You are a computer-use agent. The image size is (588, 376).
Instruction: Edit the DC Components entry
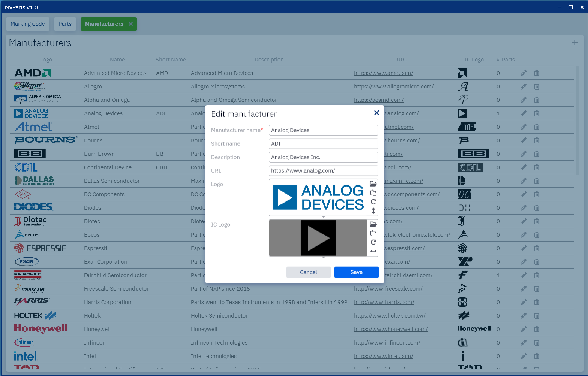click(523, 194)
